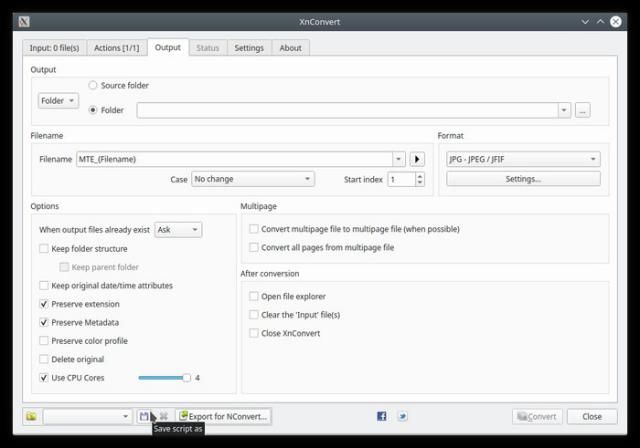Uncheck Preserve Metadata option
Screen dimensions: 640x448
(44, 322)
